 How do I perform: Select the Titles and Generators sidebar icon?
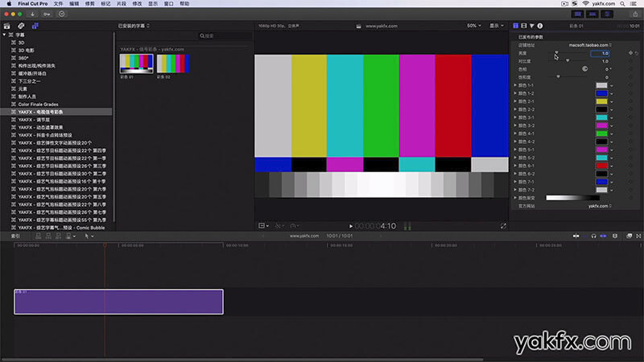tap(35, 26)
